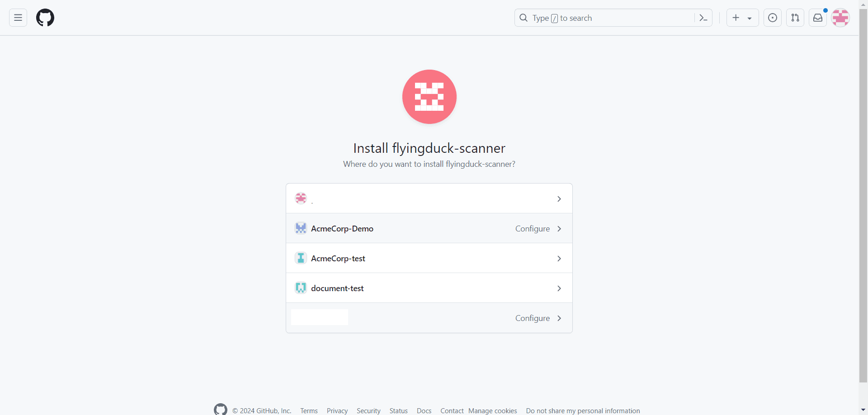868x415 pixels.
Task: Click Manage cookies in footer
Action: pos(493,410)
